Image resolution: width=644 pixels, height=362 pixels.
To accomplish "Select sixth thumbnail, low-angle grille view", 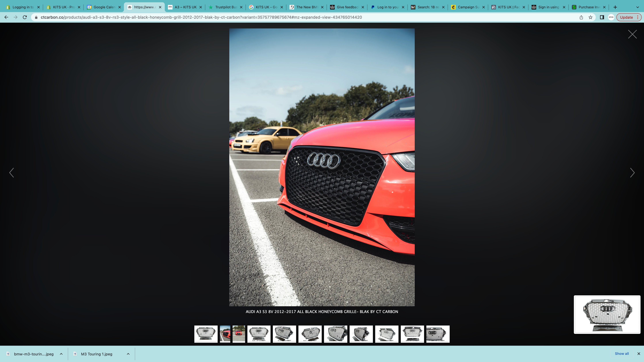I will click(x=310, y=334).
